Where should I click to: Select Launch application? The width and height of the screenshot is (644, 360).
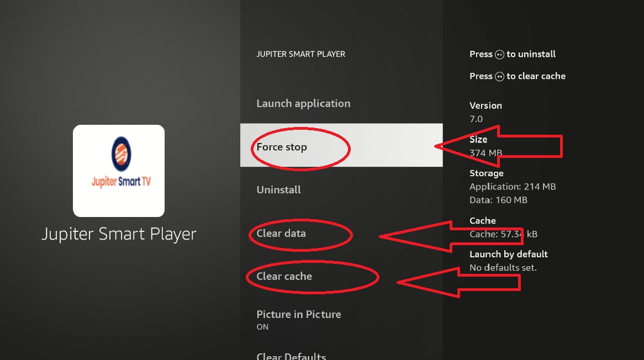[303, 104]
